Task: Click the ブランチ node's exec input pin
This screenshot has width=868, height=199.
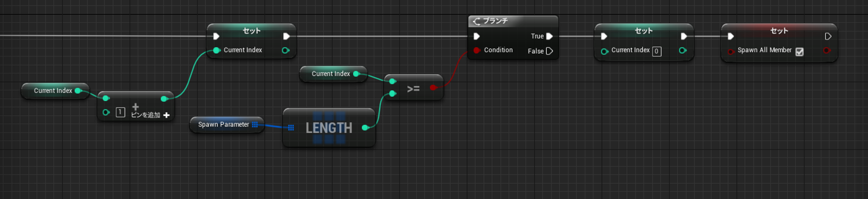Action: (477, 36)
